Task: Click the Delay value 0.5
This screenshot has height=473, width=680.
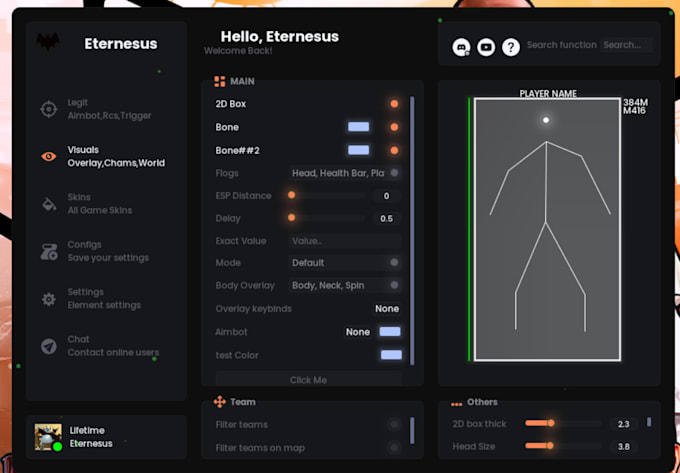Action: pos(386,219)
